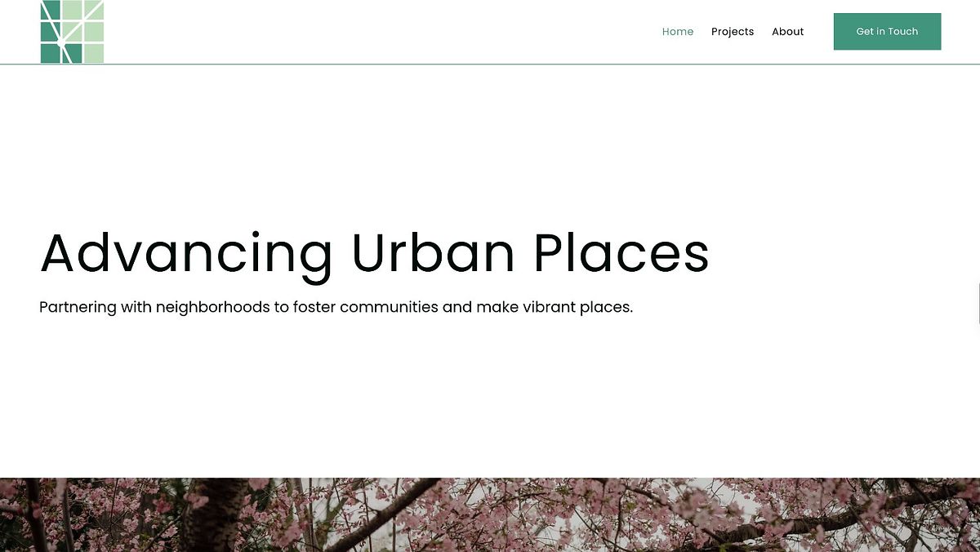Screen dimensions: 980x552
Task: Open the About page link
Action: point(788,32)
